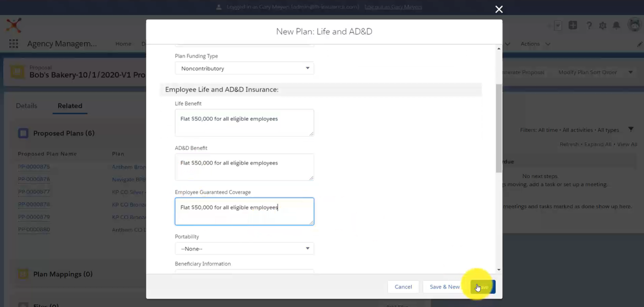Open the App Launcher grid icon
The width and height of the screenshot is (644, 307).
[14, 44]
